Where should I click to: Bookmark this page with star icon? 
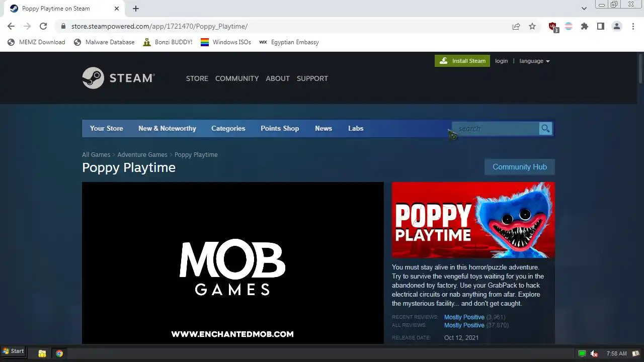(x=532, y=26)
